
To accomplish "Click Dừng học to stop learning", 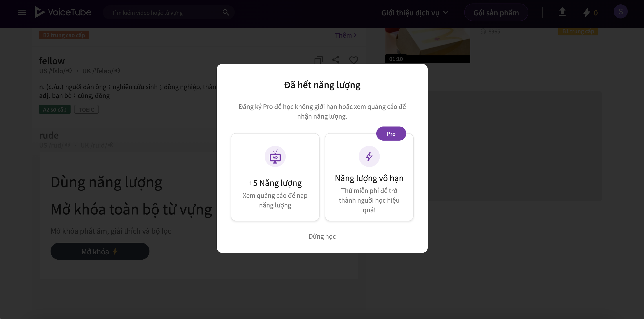I will pos(322,236).
